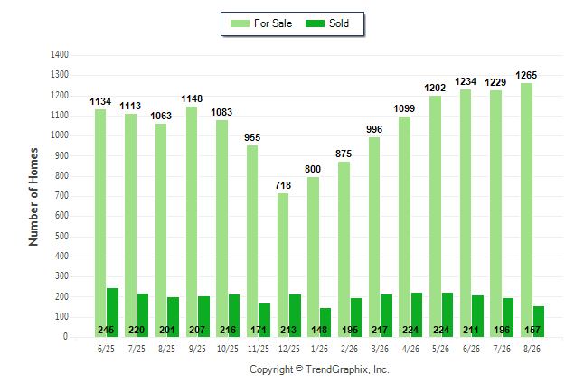Click the For Sale light green legend swatch

pyautogui.click(x=240, y=23)
